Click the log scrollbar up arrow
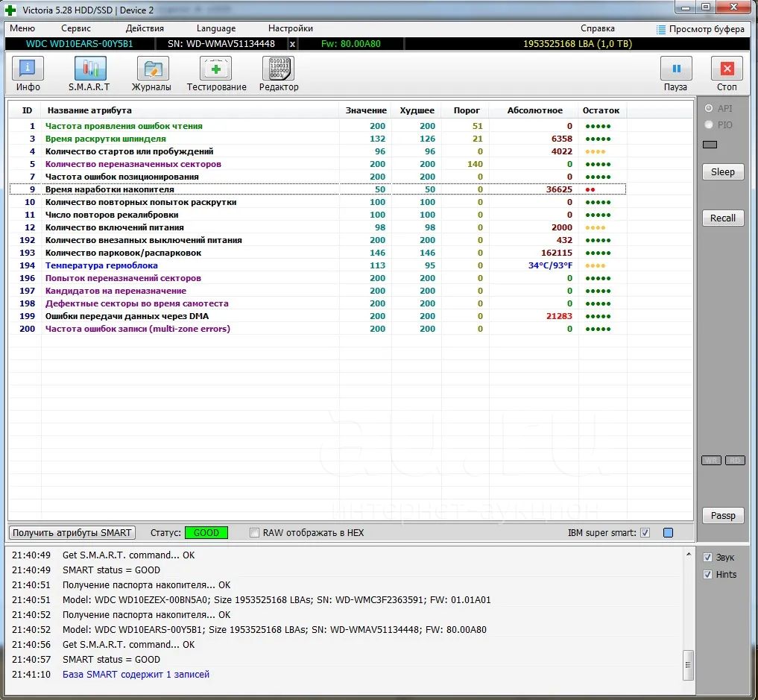 click(x=689, y=555)
